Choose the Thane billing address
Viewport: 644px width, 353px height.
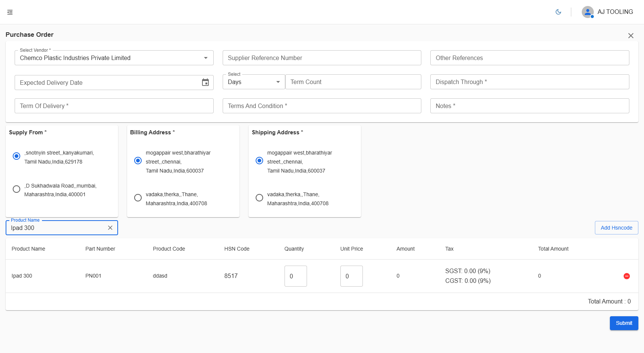[x=138, y=198]
